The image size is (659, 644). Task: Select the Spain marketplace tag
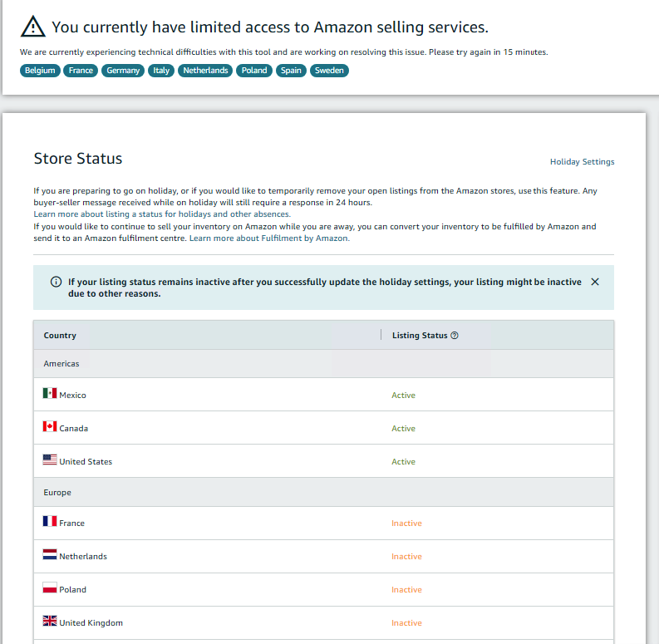pos(291,70)
